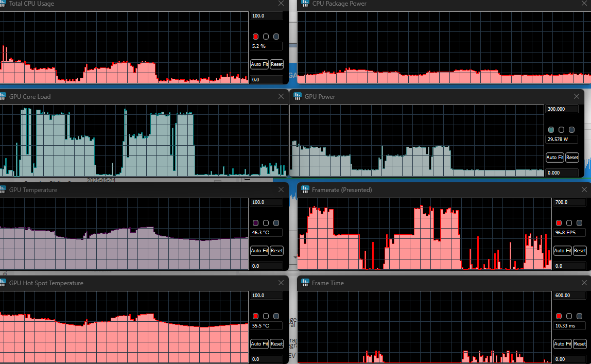Click the CPU Package Power window title
The height and width of the screenshot is (364, 591).
339,4
